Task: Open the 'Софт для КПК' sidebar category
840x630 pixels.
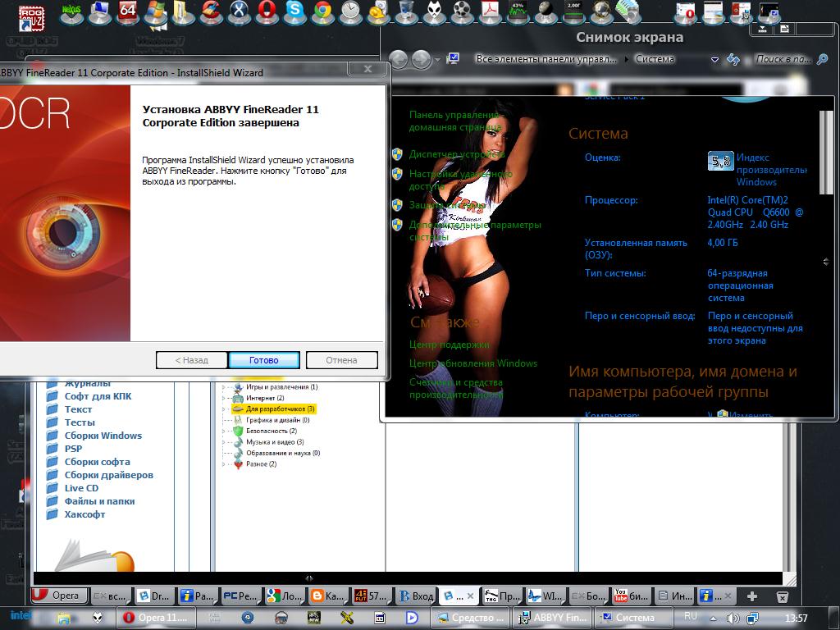Action: click(x=98, y=396)
